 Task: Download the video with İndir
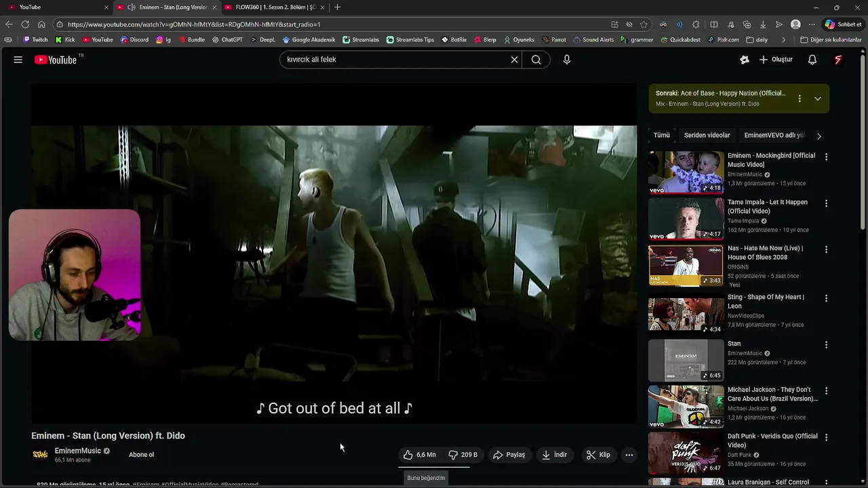click(x=554, y=455)
